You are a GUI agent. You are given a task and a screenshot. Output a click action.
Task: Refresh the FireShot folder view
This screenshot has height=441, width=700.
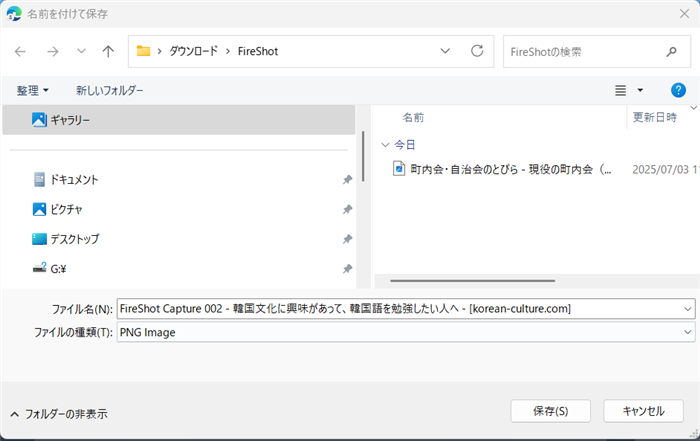477,50
